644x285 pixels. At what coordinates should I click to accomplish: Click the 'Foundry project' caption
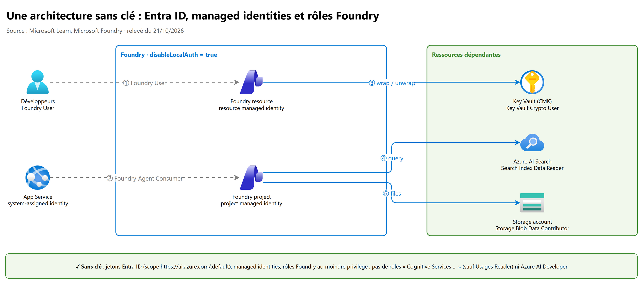click(251, 197)
